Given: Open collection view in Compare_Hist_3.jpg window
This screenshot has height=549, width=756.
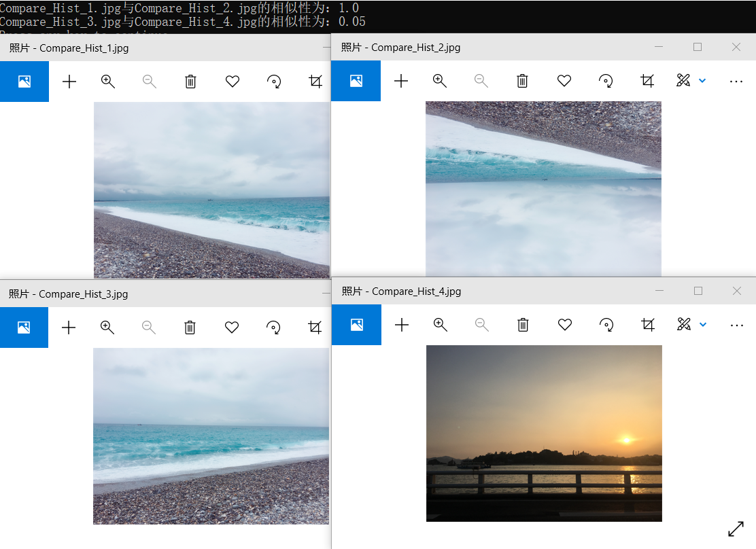Looking at the screenshot, I should pos(24,327).
